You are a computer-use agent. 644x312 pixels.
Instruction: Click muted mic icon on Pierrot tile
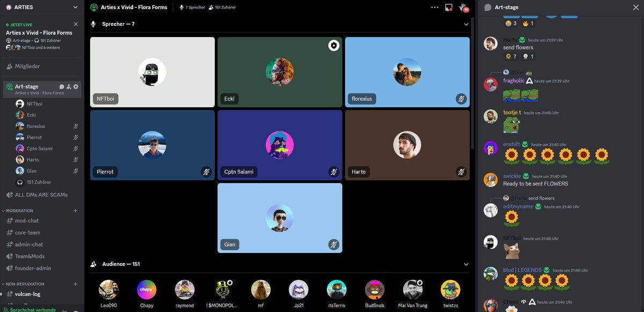[206, 172]
